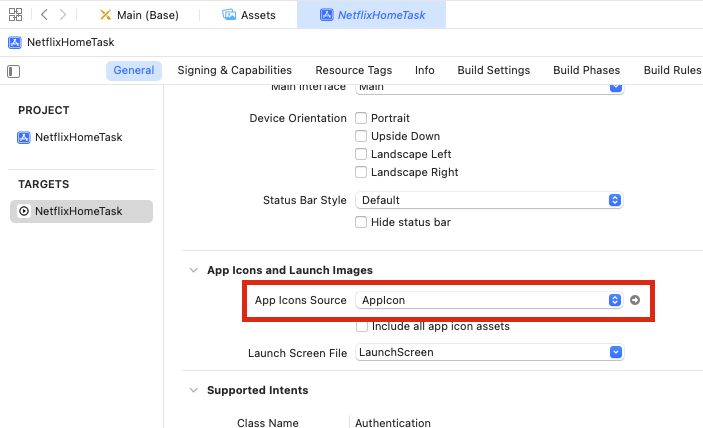The height and width of the screenshot is (428, 703).
Task: Select NetflixHomeTask target in TARGETS list
Action: pyautogui.click(x=79, y=211)
